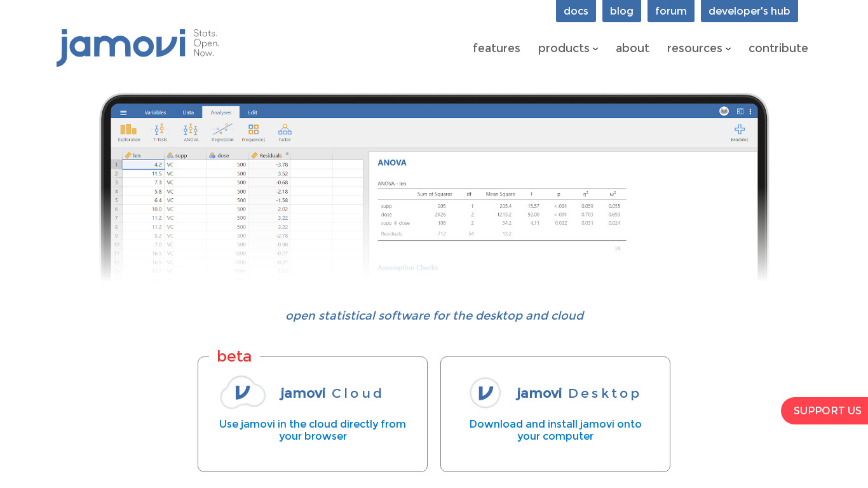868x488 pixels.
Task: Open the docs link
Action: pos(576,11)
